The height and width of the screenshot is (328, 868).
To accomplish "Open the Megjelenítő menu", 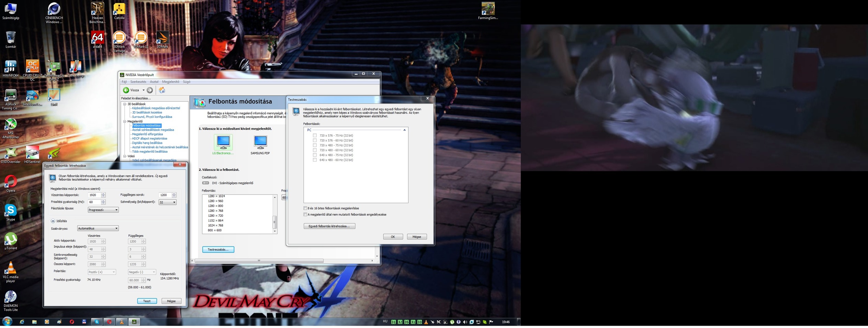I will (x=171, y=82).
